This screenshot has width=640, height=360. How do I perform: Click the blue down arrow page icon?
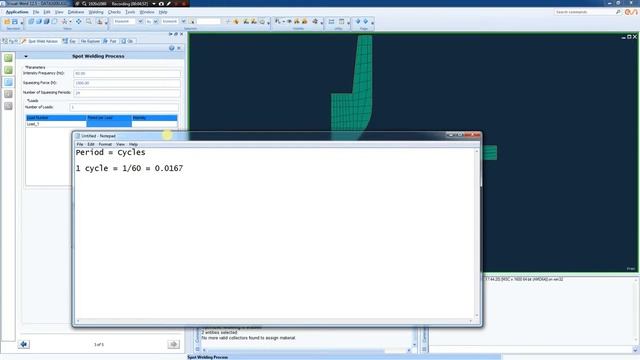point(358,21)
